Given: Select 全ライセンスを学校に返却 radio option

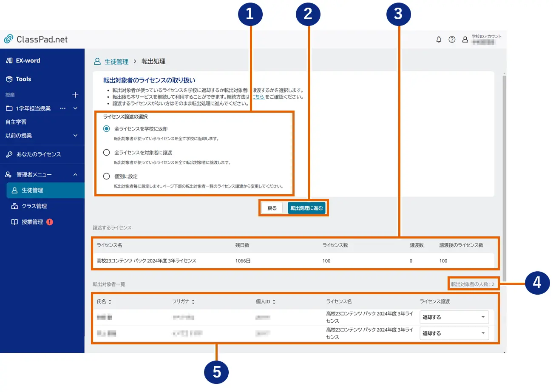Looking at the screenshot, I should click(106, 129).
